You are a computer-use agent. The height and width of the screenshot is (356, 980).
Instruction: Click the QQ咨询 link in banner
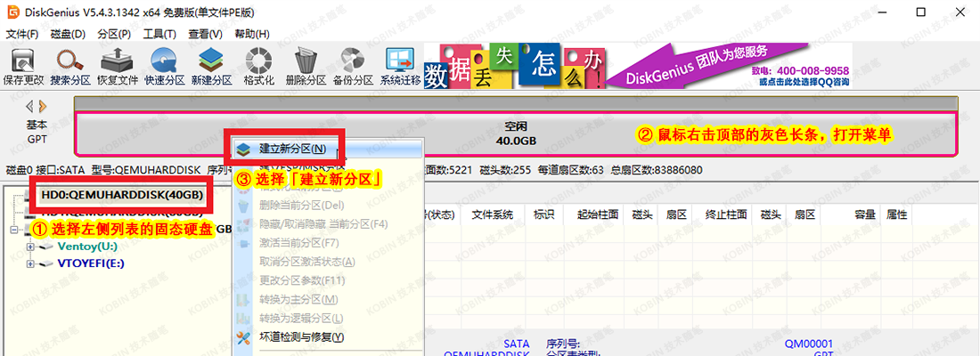804,82
